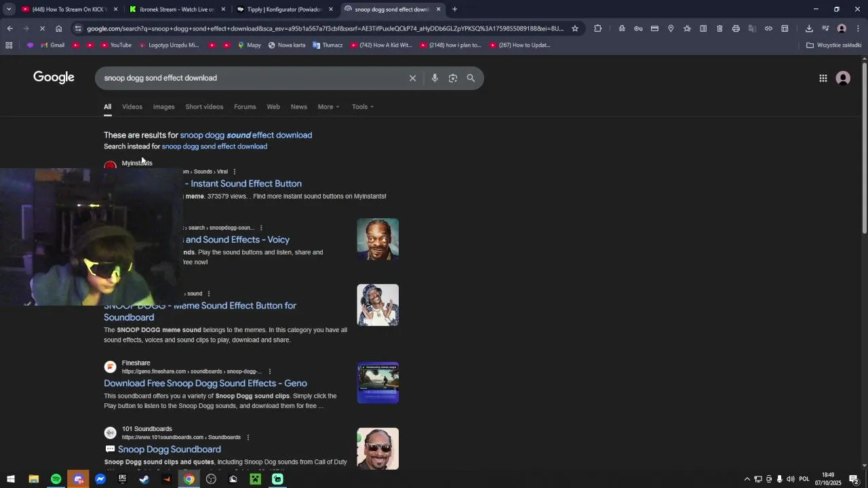Click the link chain extension icon
The width and height of the screenshot is (868, 488).
pyautogui.click(x=768, y=28)
